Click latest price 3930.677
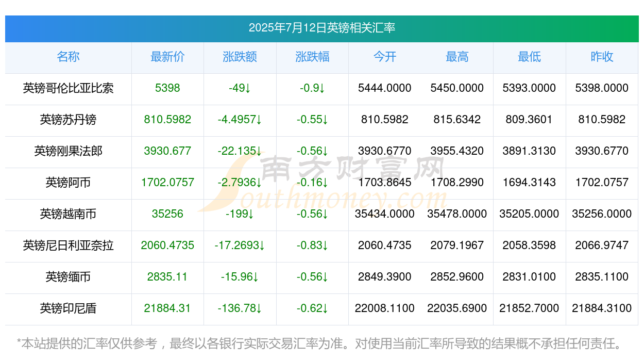644x360 pixels. [x=167, y=151]
